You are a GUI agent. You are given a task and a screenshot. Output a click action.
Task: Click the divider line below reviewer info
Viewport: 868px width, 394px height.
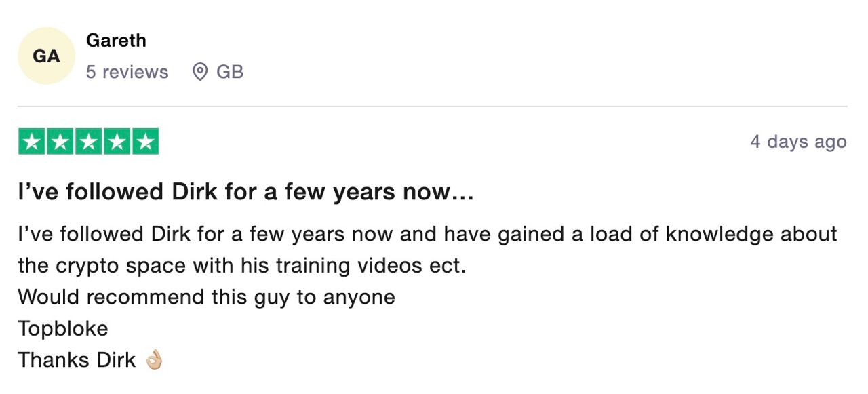click(433, 106)
